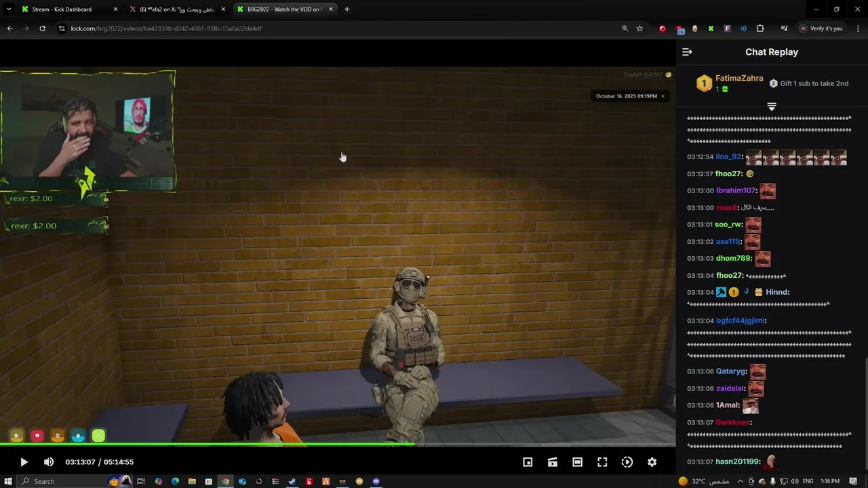868x488 pixels.
Task: Collapse the Chat Replay panel
Action: [x=687, y=52]
